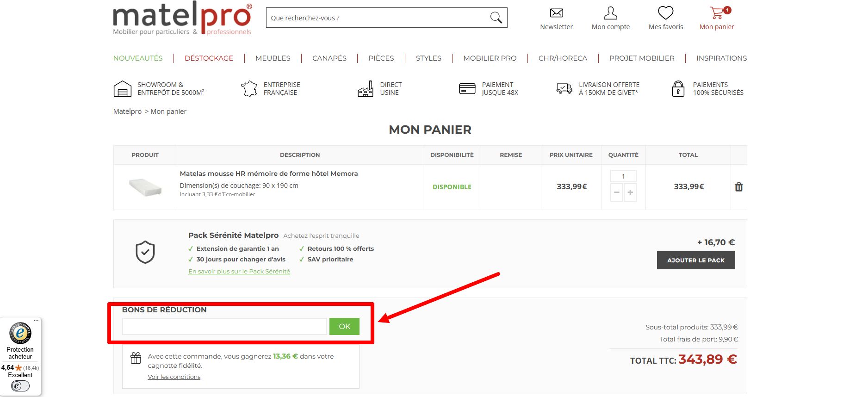Screen dimensions: 868x397
Task: Open the DÉSTOCKAGE menu
Action: coord(209,58)
